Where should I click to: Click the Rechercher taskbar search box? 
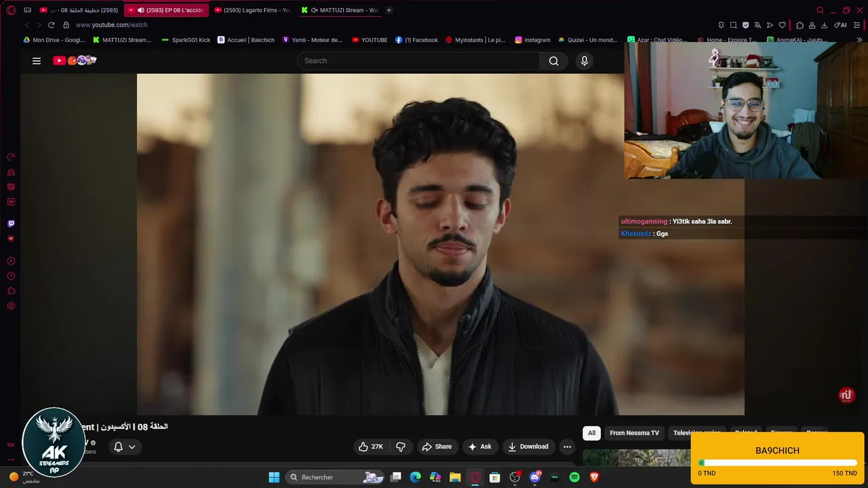336,477
